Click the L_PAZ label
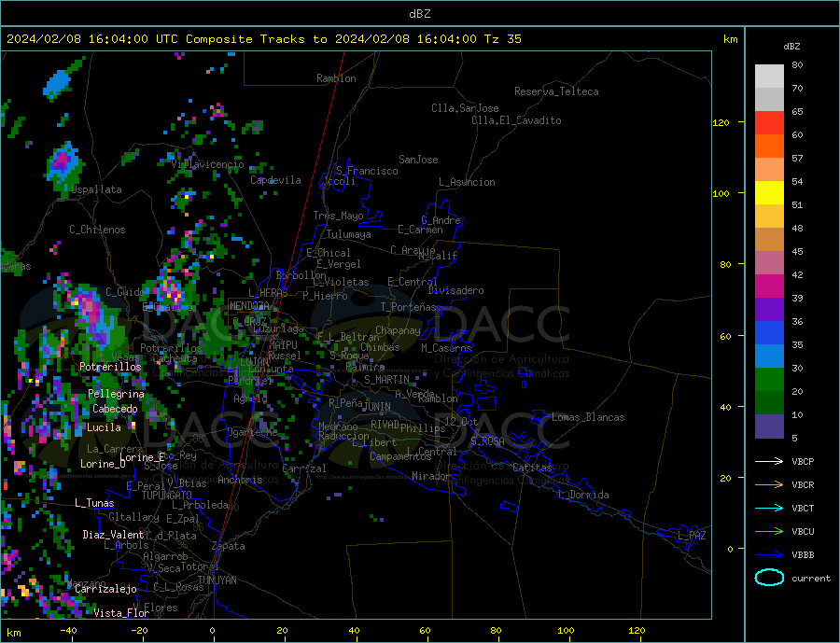 point(692,536)
